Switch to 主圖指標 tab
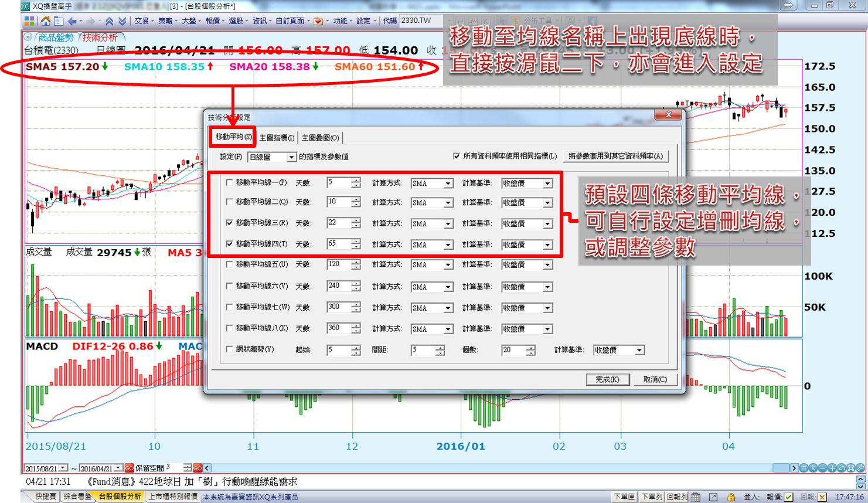The image size is (868, 503). tap(277, 138)
